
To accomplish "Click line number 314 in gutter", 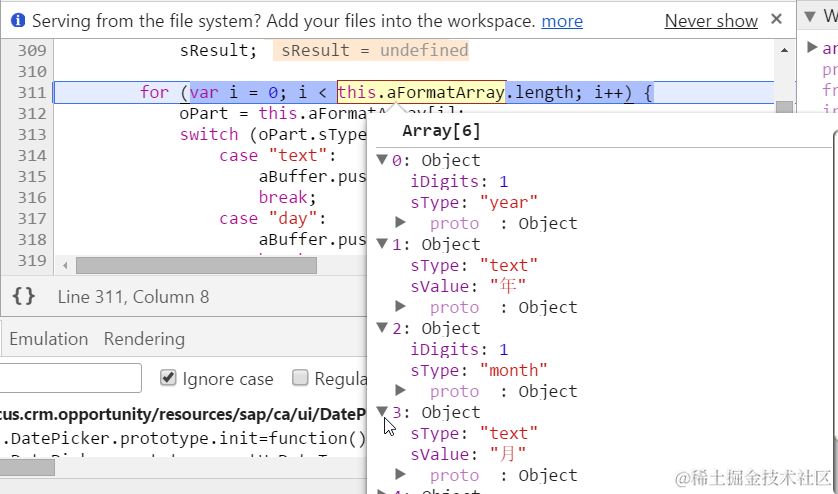I will click(x=32, y=156).
